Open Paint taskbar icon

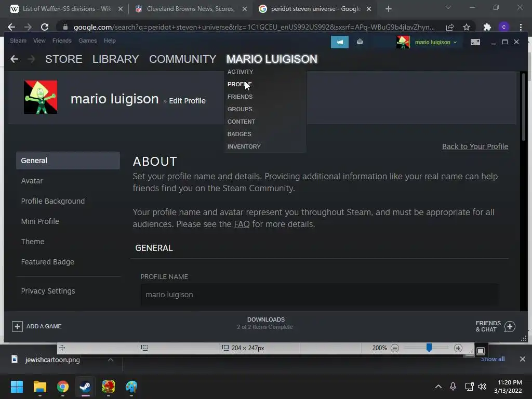pyautogui.click(x=131, y=387)
